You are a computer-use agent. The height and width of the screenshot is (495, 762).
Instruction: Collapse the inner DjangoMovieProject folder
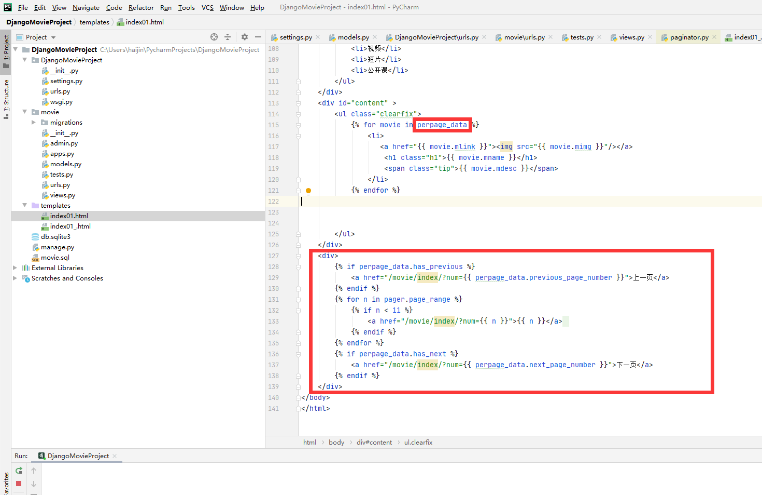pyautogui.click(x=25, y=60)
